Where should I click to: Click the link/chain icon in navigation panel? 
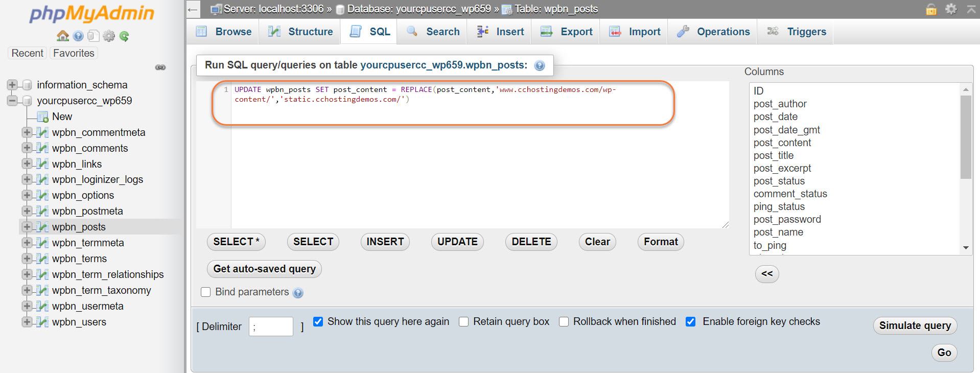[x=160, y=67]
